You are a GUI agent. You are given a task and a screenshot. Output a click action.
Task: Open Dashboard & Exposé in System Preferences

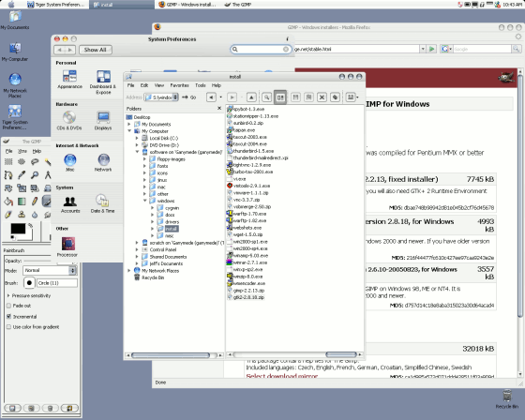click(x=103, y=82)
